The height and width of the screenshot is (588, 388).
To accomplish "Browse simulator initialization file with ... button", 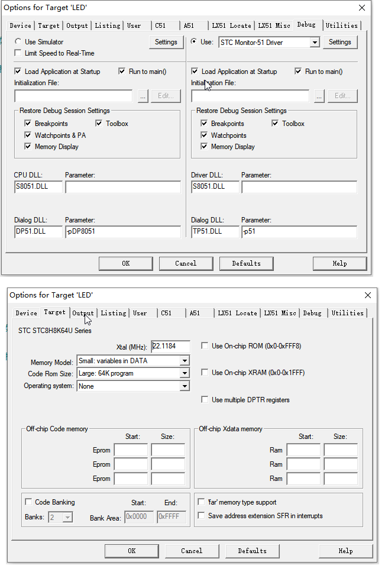I will pyautogui.click(x=143, y=96).
